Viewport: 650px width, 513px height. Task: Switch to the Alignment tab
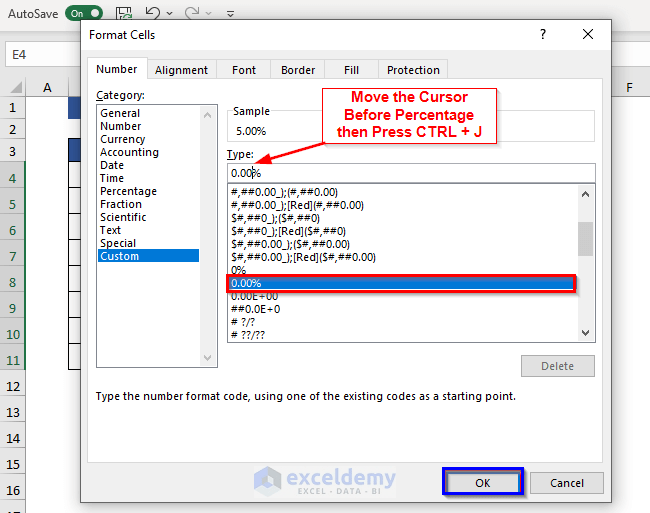point(181,70)
